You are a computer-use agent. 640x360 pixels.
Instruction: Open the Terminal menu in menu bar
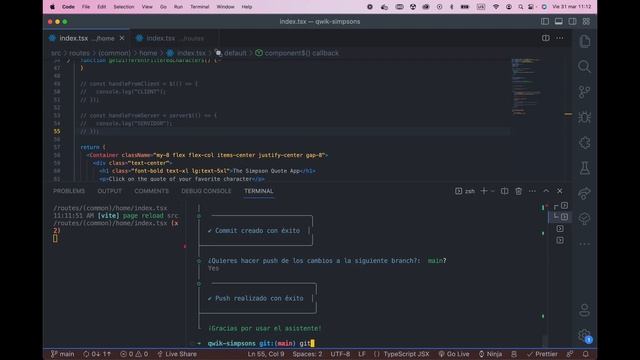pos(200,7)
